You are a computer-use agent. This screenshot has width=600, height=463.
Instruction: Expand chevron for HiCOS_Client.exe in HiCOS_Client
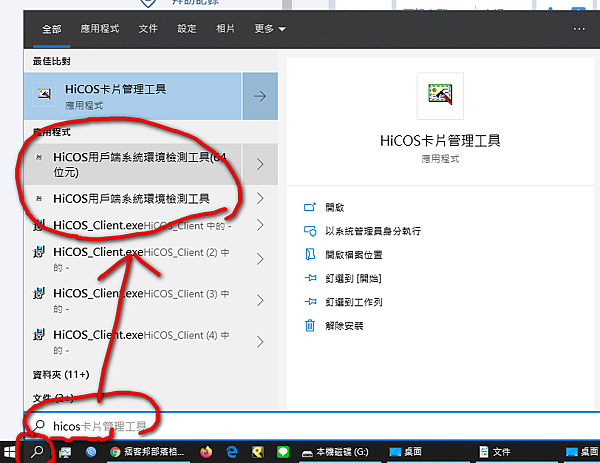coord(260,225)
